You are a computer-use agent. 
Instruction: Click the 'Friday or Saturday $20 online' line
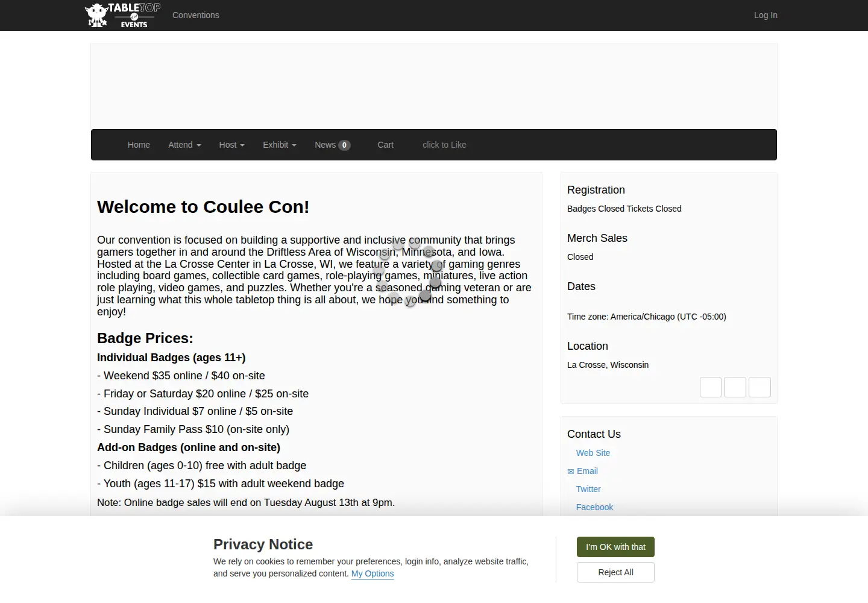pos(203,394)
